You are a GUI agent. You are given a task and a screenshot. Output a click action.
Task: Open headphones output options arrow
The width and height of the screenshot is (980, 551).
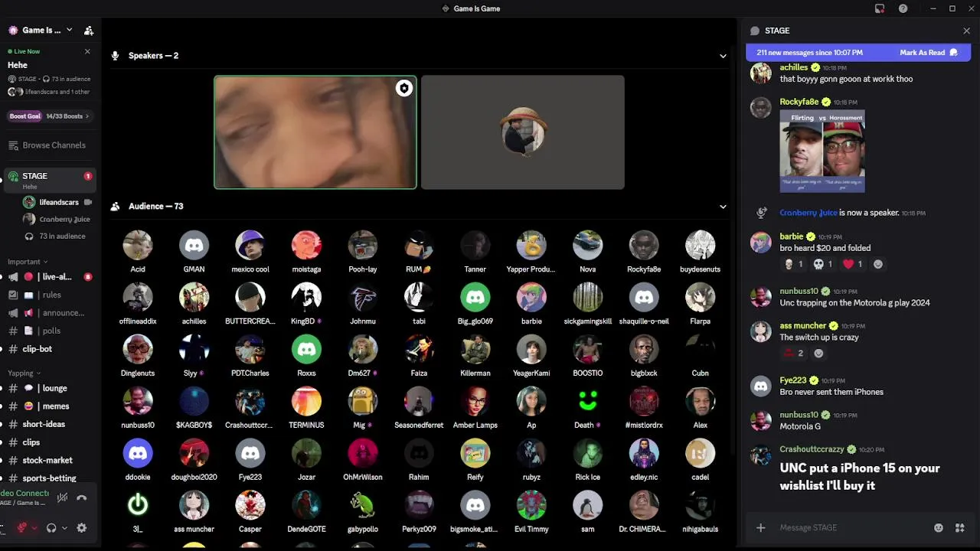64,528
